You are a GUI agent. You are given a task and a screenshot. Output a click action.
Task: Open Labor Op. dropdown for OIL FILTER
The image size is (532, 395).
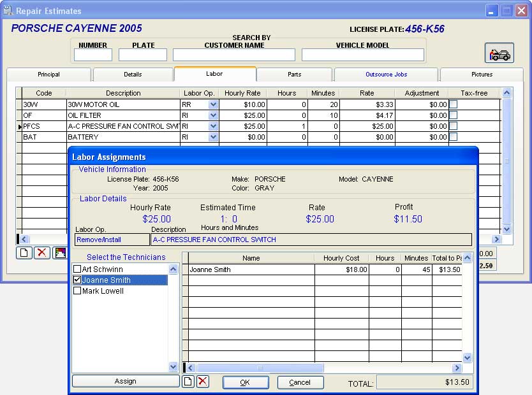pos(213,115)
